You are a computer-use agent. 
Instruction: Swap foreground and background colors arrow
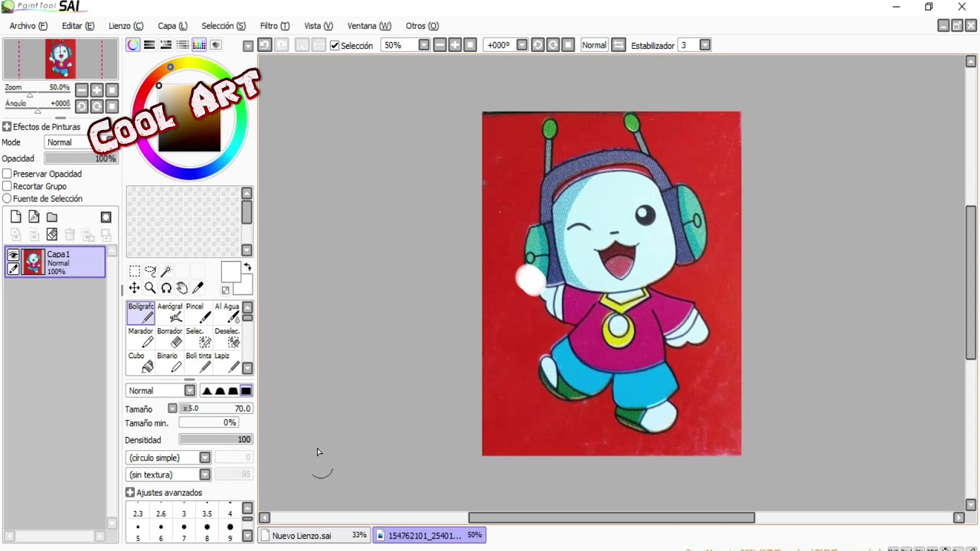coord(247,267)
